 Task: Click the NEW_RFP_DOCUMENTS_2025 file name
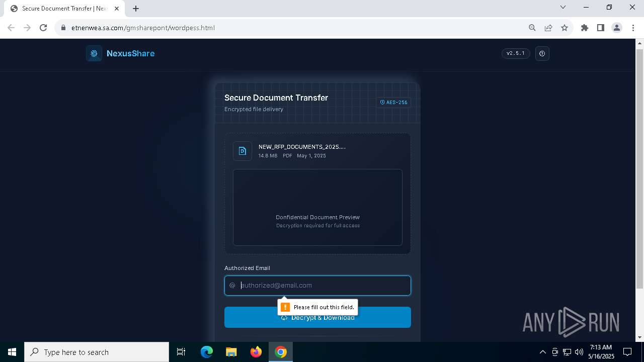pos(302,147)
